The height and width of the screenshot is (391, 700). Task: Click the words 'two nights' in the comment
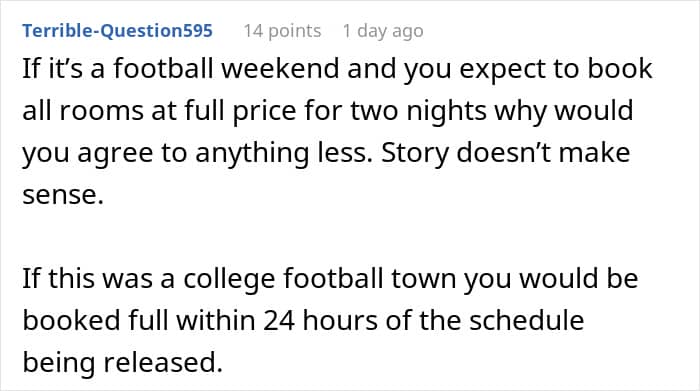[419, 111]
